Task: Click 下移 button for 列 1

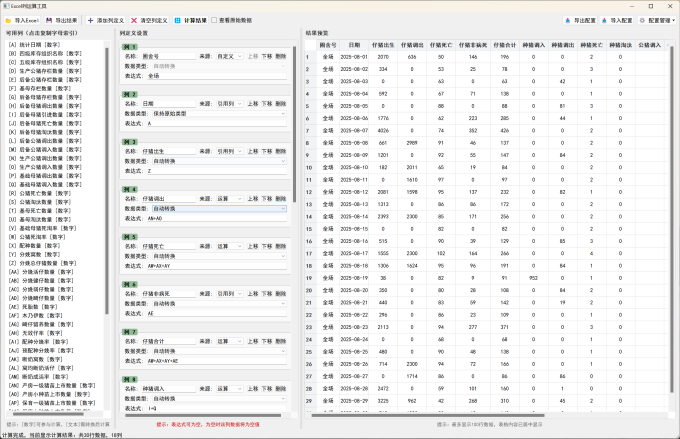Action: click(x=266, y=56)
